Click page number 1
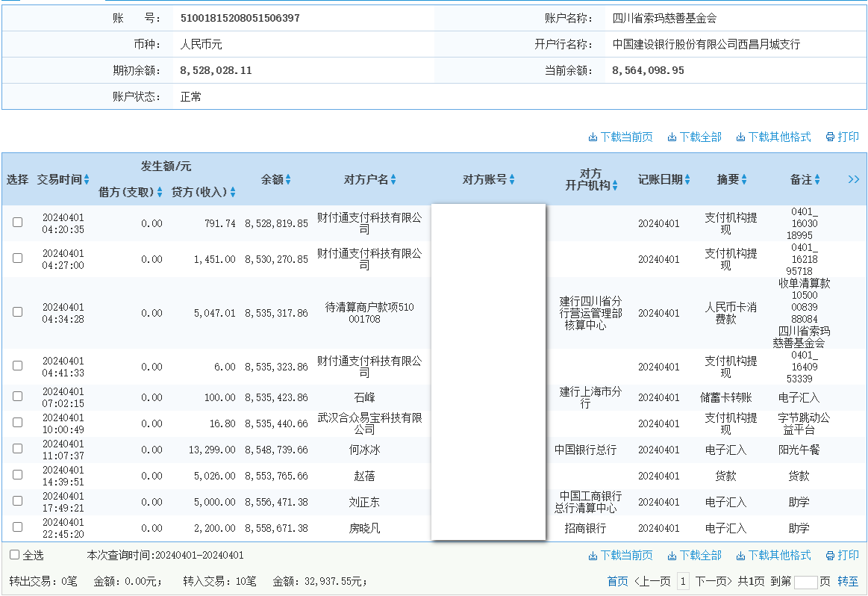The width and height of the screenshot is (868, 596). [683, 582]
